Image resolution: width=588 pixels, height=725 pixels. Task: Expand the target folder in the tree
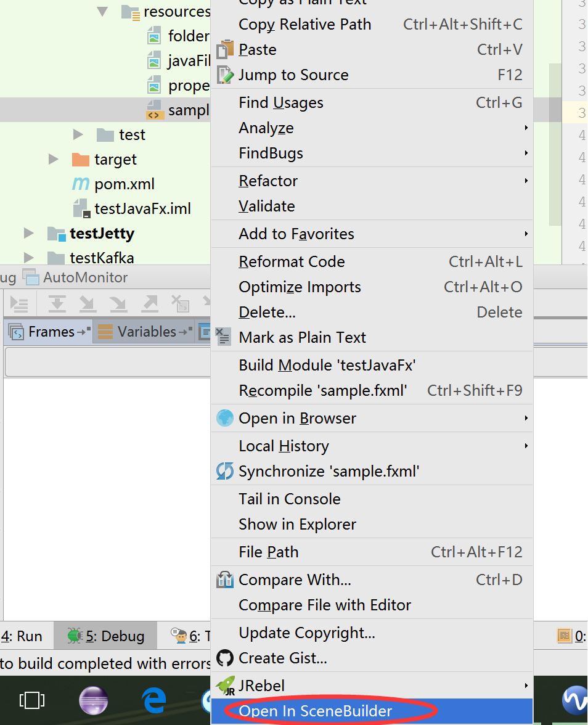coord(54,159)
